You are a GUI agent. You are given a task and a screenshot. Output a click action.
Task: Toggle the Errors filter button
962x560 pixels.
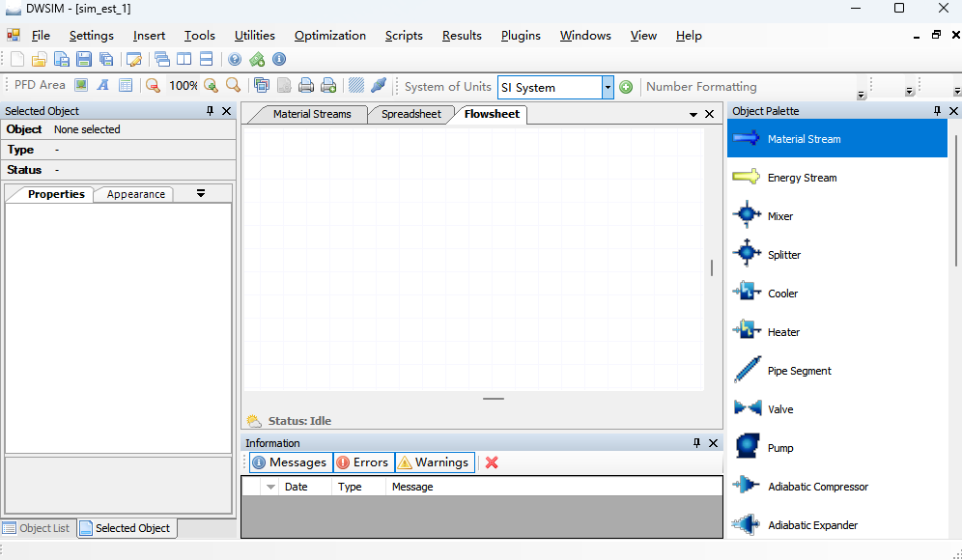(362, 462)
